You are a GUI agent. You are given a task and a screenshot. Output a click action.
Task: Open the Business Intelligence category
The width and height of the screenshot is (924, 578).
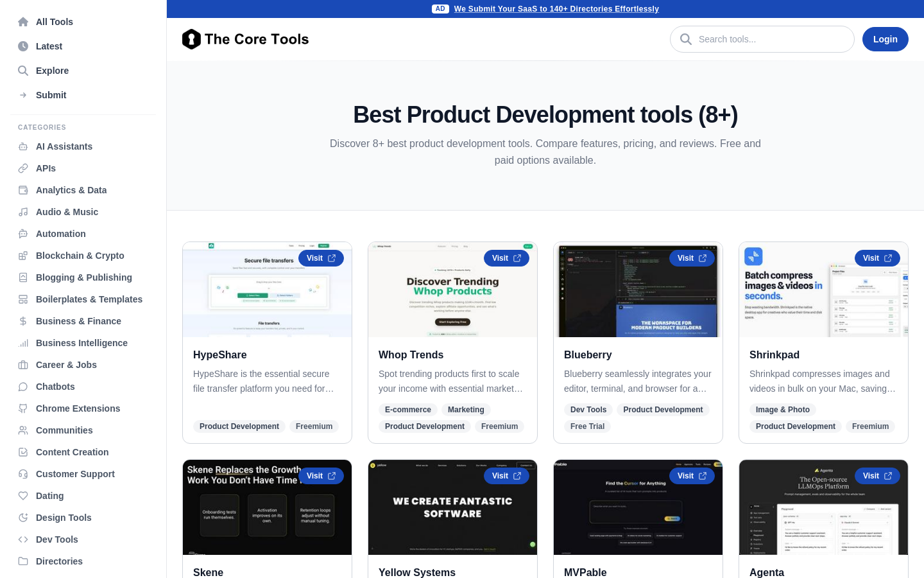(83, 343)
